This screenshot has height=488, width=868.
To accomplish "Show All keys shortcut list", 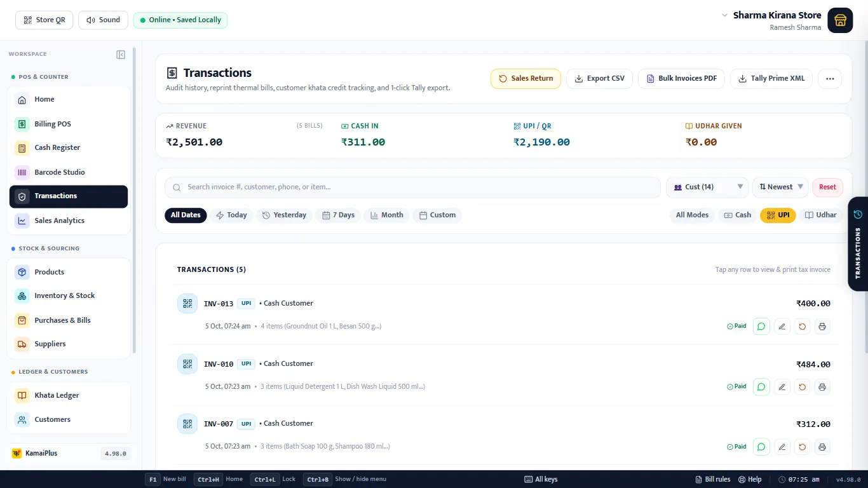I will (x=541, y=480).
